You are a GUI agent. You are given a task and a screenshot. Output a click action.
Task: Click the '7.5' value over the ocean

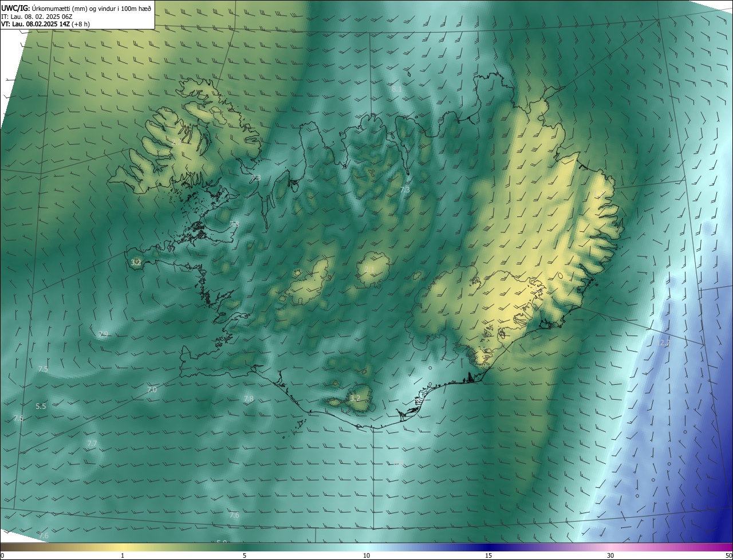tap(43, 369)
